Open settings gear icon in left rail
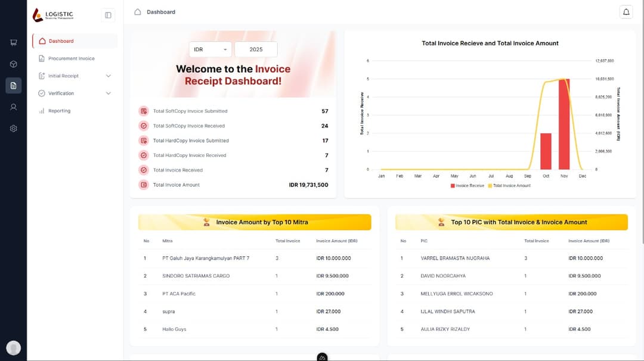This screenshot has width=644, height=361. point(13,129)
